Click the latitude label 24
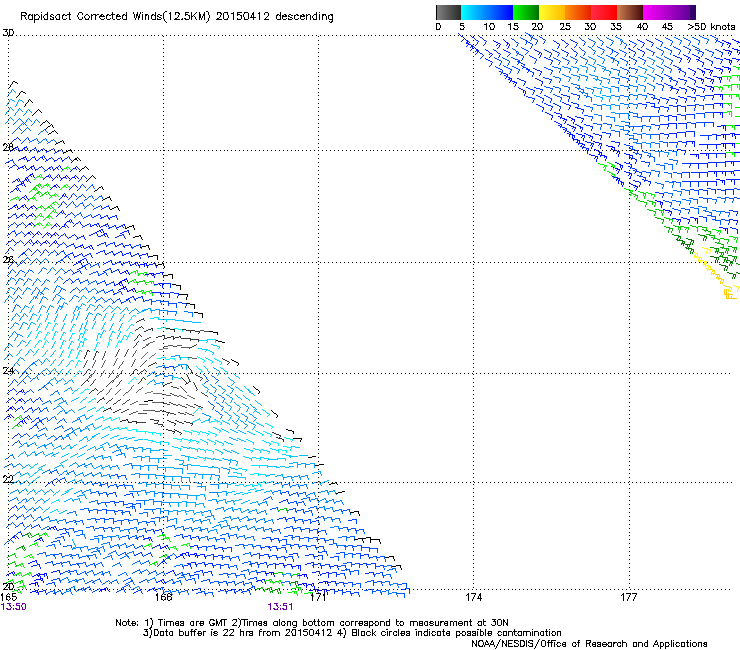This screenshot has height=650, width=740. [x=8, y=371]
